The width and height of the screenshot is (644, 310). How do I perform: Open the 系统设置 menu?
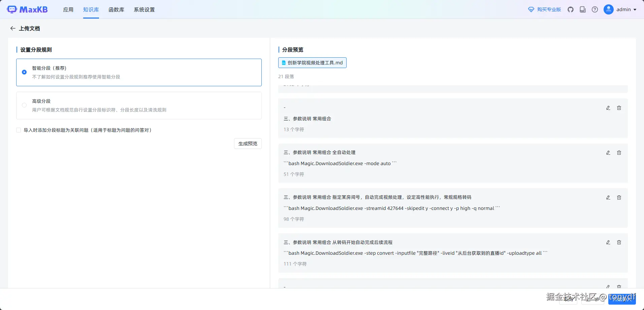pos(144,9)
